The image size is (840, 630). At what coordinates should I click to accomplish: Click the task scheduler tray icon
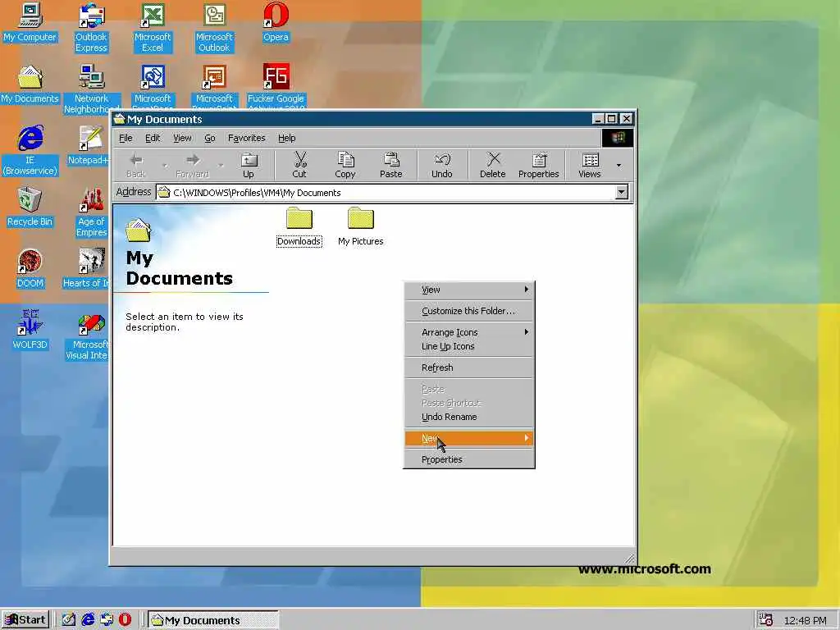pyautogui.click(x=766, y=620)
